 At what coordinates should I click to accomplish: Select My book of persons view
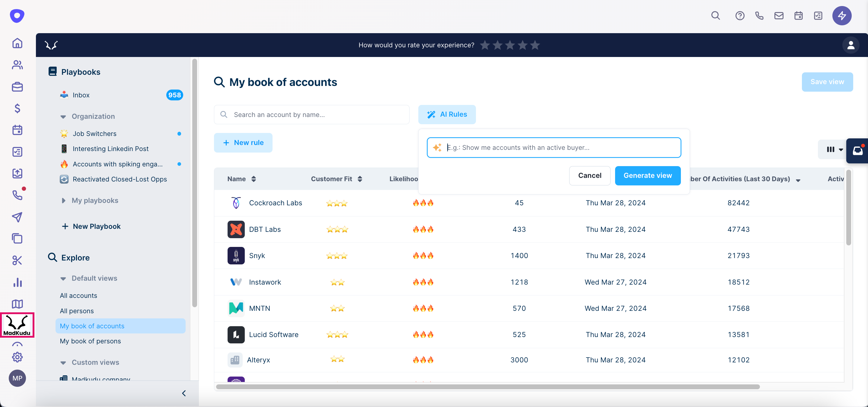pyautogui.click(x=90, y=341)
